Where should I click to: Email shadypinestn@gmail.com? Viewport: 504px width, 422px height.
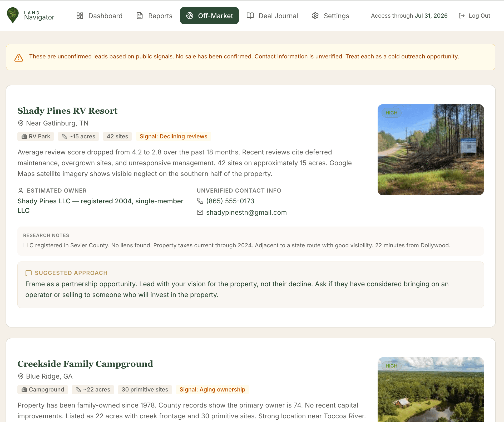[x=246, y=212]
